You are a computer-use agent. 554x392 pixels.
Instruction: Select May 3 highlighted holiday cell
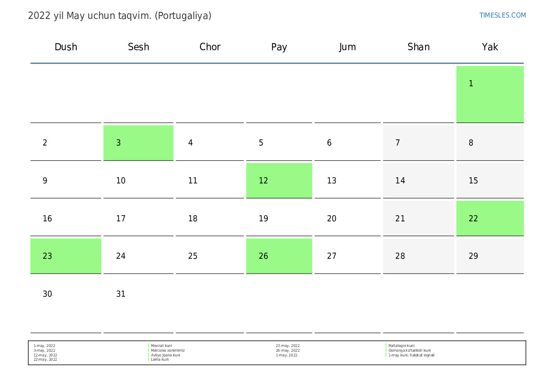[x=138, y=143]
